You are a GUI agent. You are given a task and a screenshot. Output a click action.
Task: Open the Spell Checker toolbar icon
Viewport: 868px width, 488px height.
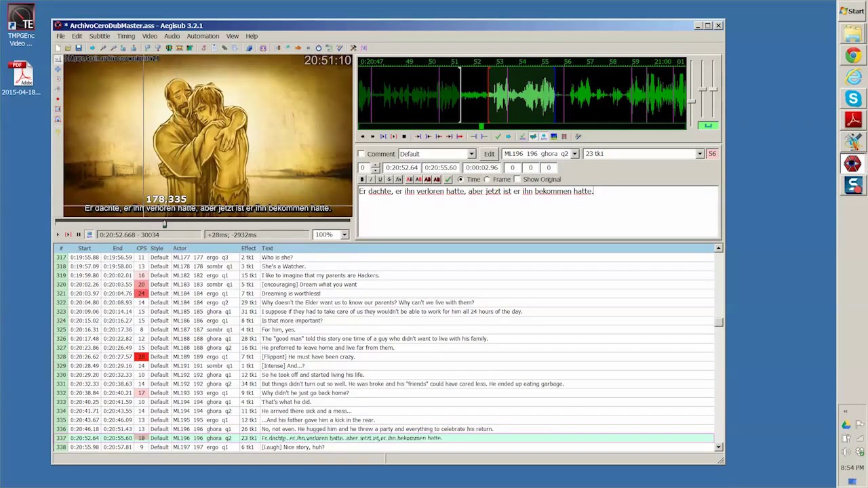click(339, 47)
